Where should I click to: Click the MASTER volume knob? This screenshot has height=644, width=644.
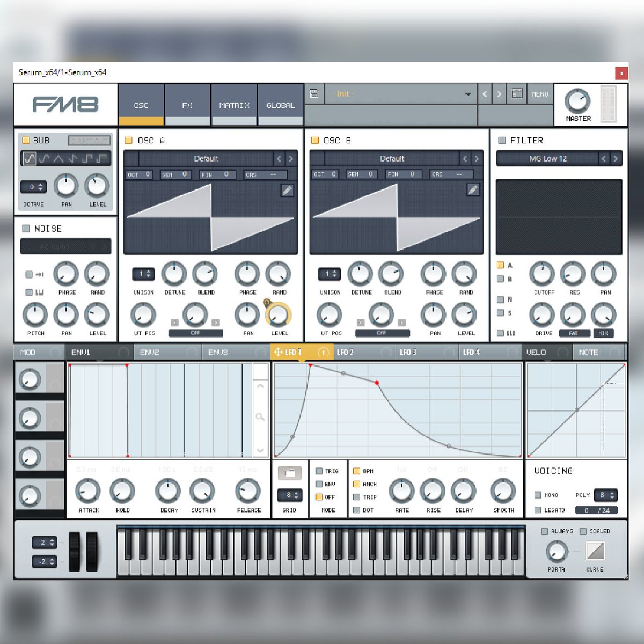[x=577, y=101]
